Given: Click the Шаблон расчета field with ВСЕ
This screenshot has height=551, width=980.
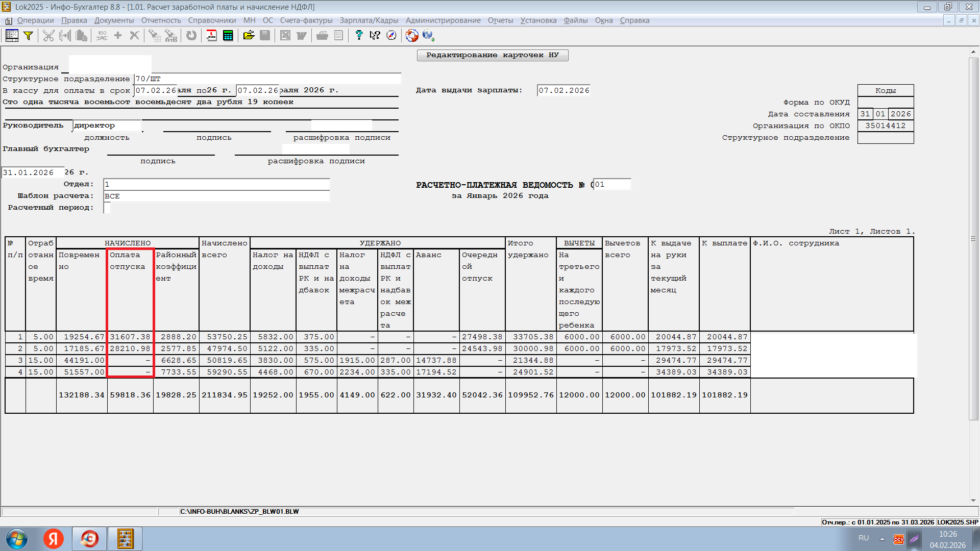Looking at the screenshot, I should tap(216, 196).
